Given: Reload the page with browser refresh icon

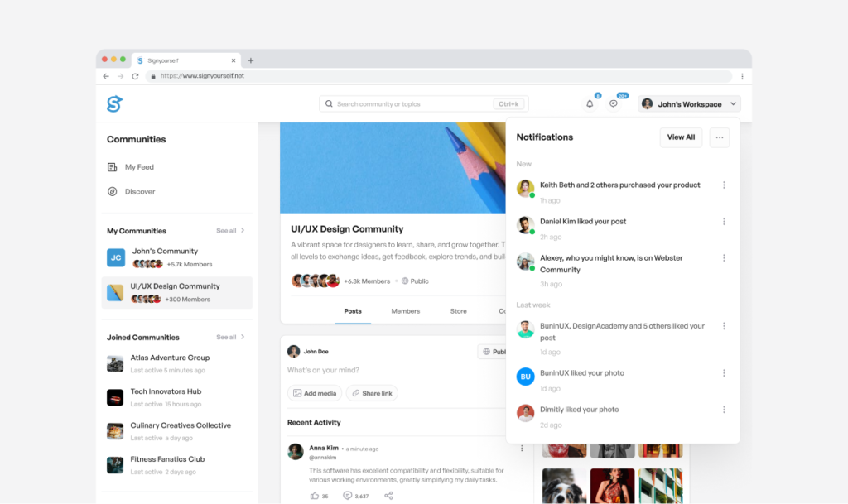Looking at the screenshot, I should point(135,76).
